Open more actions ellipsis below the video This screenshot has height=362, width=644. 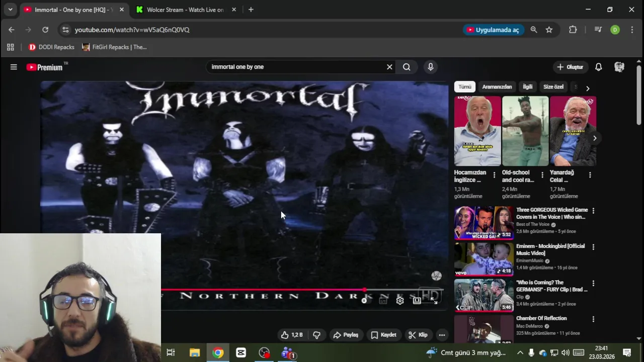pos(442,335)
